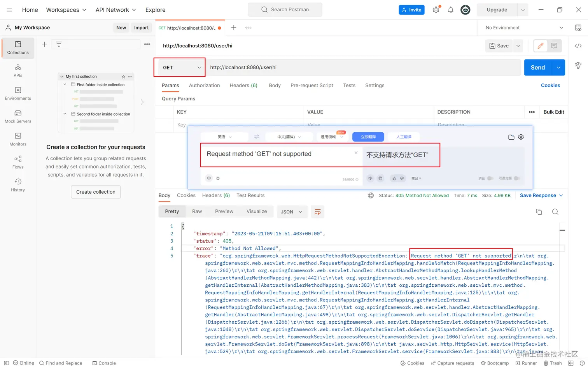Copy the translated Chinese text
Viewport: 588px width, 368px height.
click(380, 178)
